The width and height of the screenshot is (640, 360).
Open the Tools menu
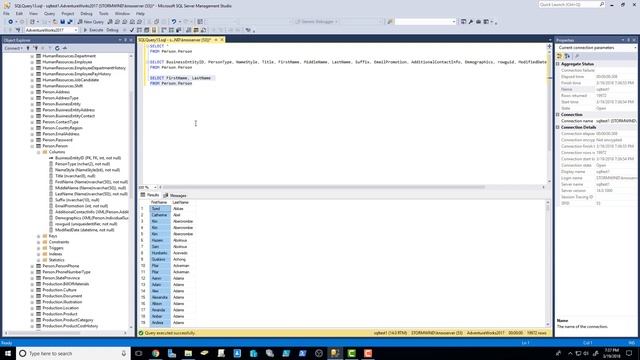104,13
